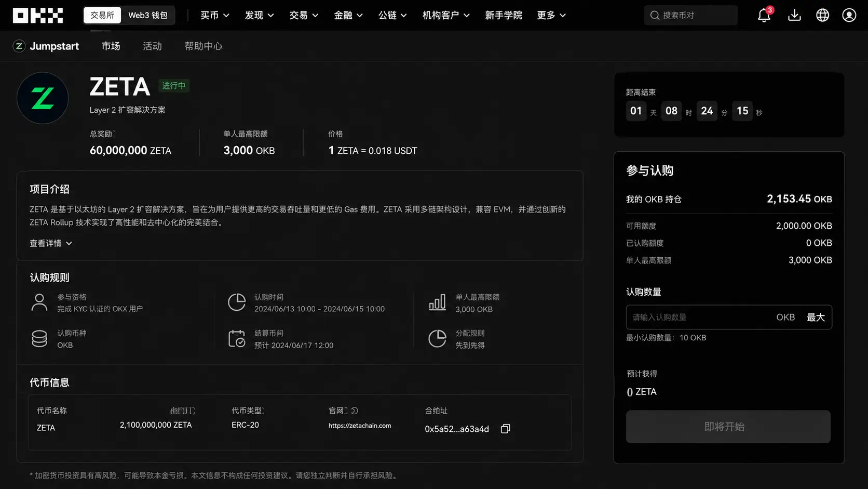Click the 分配规则 pie chart icon
Viewport: 868px width, 489px height.
[x=437, y=339]
